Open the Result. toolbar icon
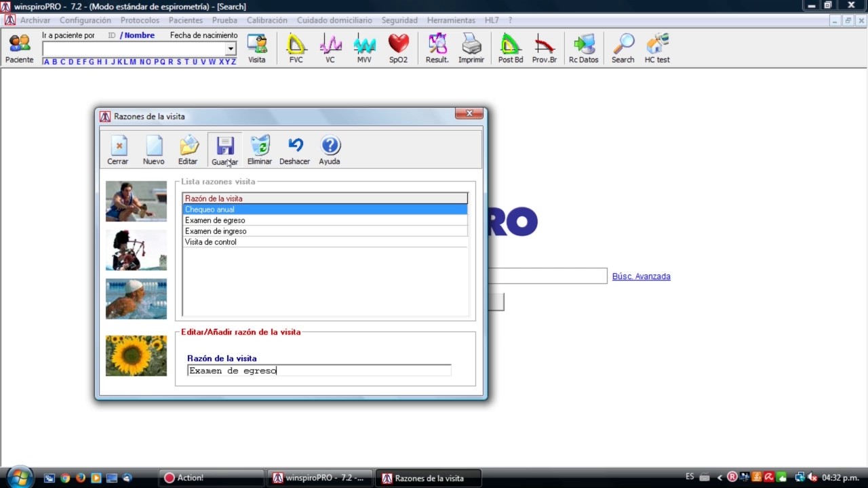Viewport: 868px width, 488px height. [437, 48]
